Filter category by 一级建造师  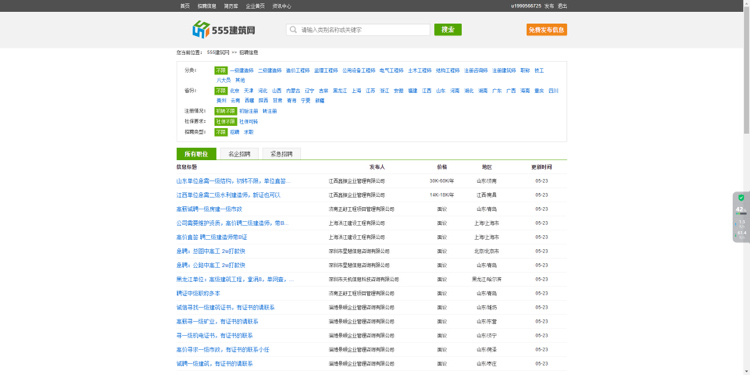[x=242, y=70]
